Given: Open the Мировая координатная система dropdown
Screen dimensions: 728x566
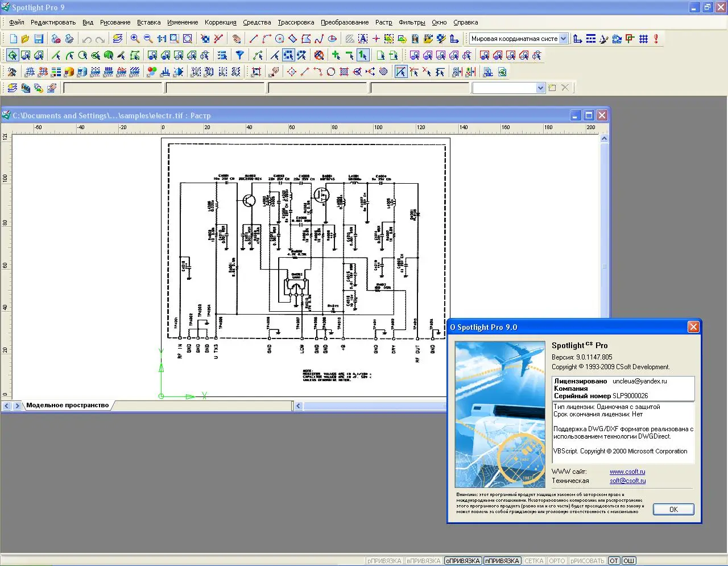Looking at the screenshot, I should 563,39.
